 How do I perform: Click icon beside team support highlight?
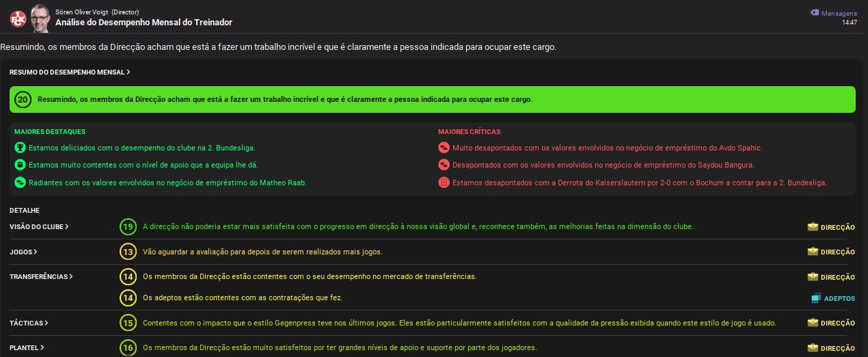point(20,165)
